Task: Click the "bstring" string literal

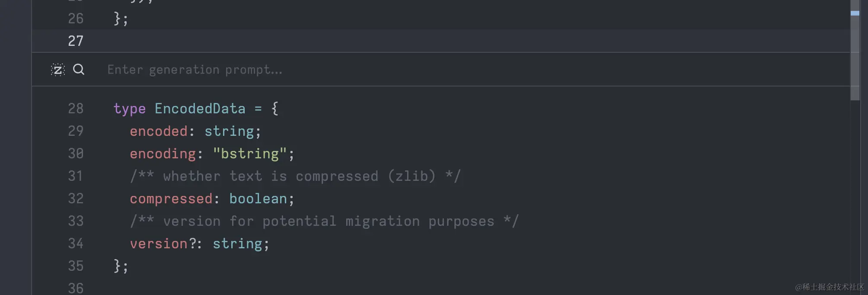Action: click(x=250, y=154)
